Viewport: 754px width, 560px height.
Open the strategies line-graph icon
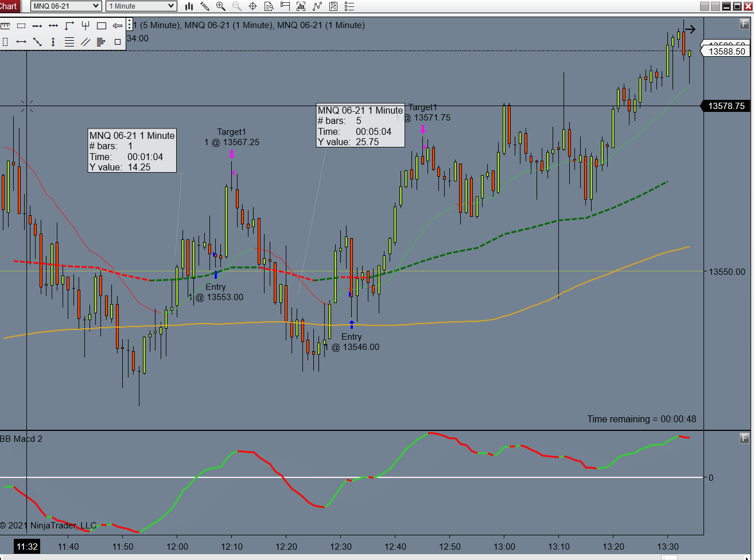(x=317, y=6)
